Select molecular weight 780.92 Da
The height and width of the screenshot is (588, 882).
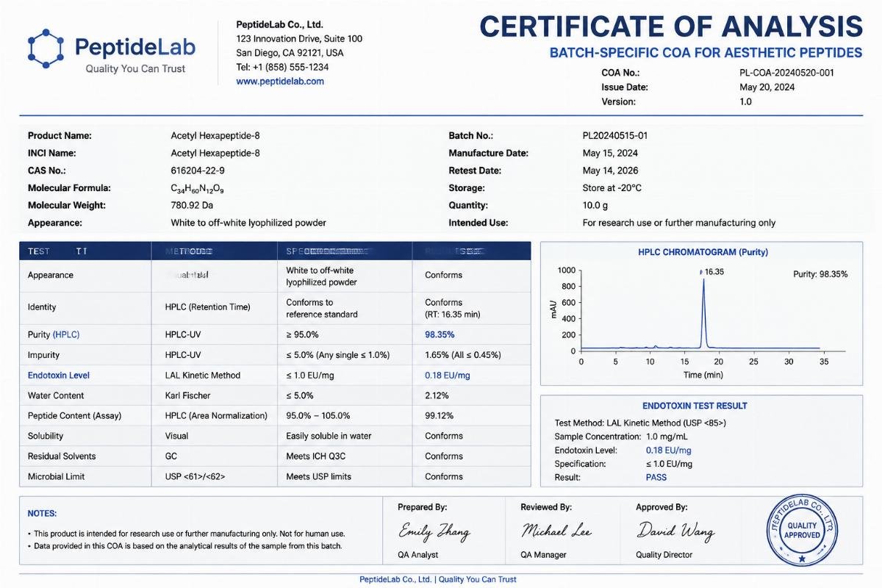[192, 205]
